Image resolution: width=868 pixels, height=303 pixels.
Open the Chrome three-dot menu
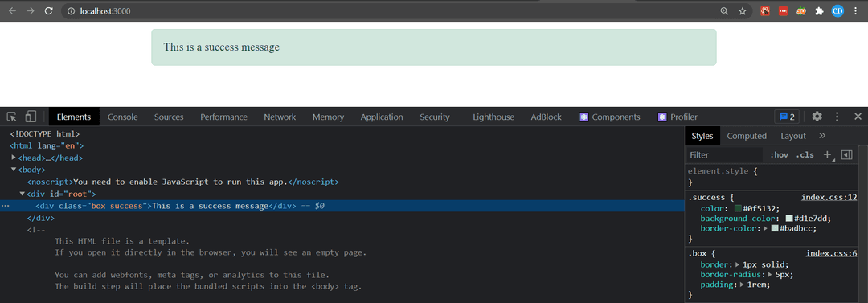[x=856, y=11]
